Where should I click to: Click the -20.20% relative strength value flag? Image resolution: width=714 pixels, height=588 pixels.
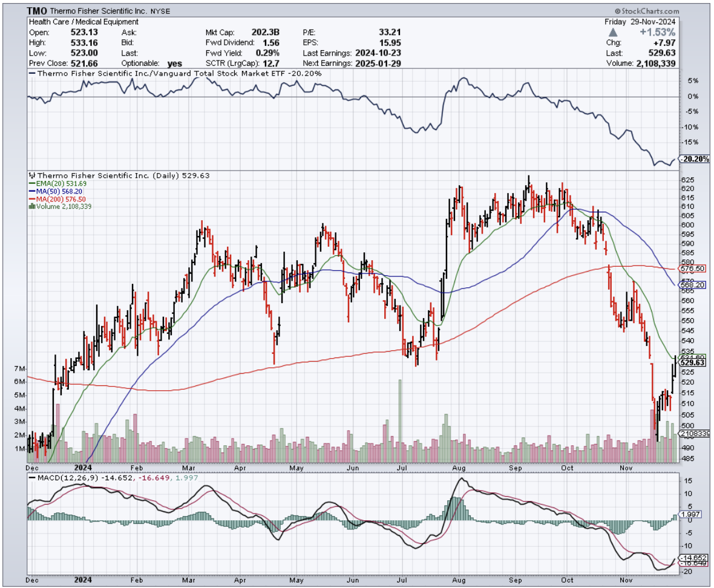coord(694,160)
